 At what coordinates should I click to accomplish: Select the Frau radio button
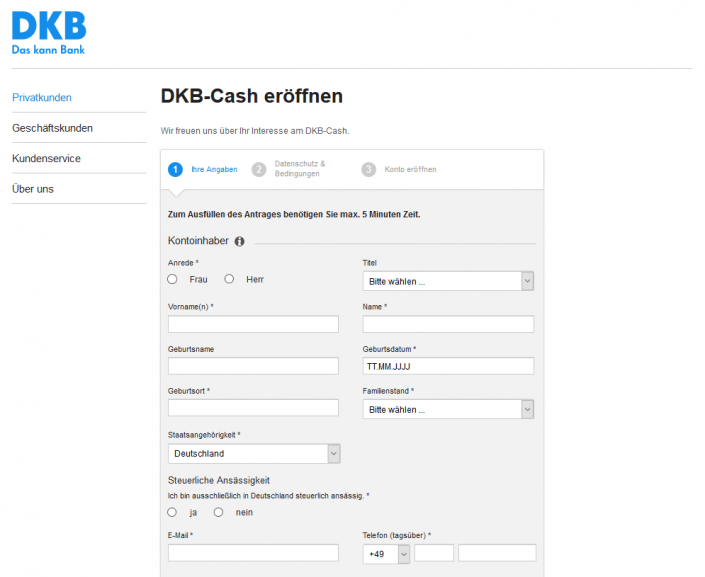172,279
